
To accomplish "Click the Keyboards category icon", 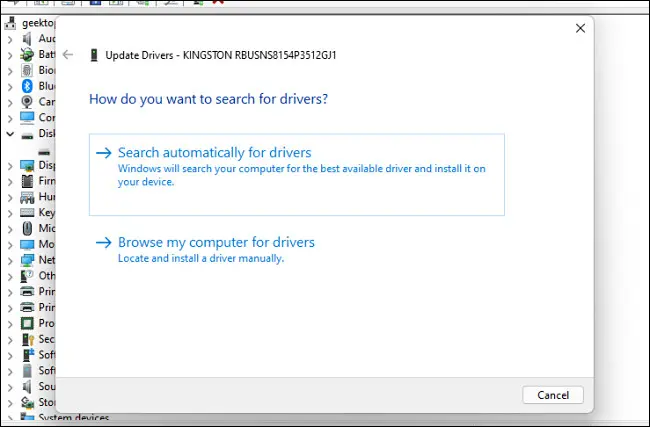I will tap(27, 213).
